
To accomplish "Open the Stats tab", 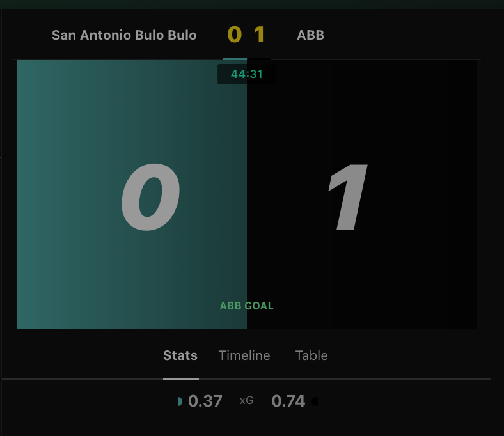I will (x=180, y=355).
